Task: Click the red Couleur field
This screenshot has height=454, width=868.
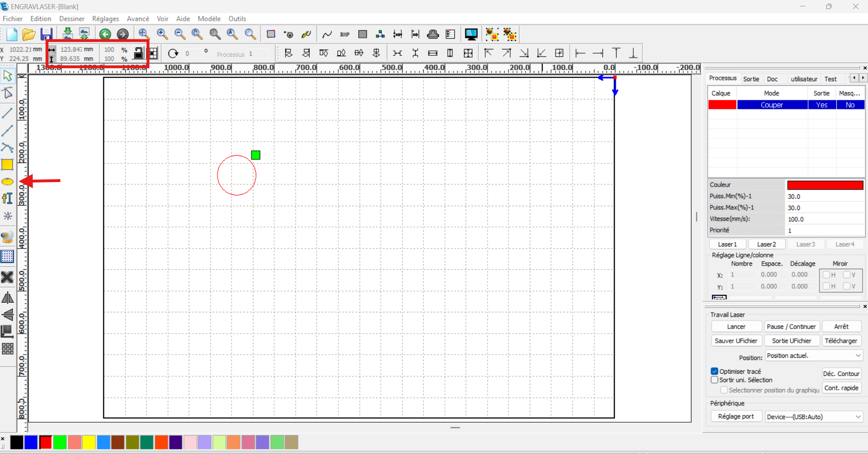Action: [x=825, y=185]
